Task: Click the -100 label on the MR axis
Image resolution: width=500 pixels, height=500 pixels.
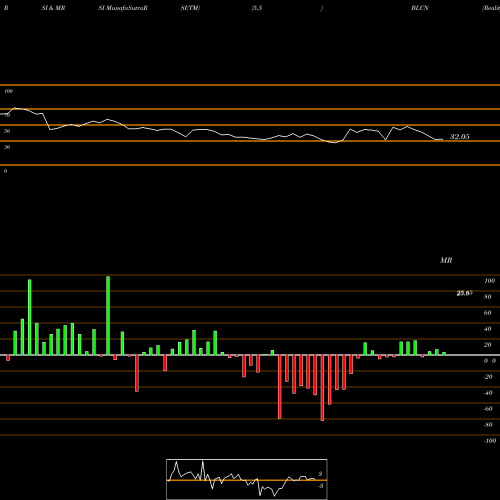Action: click(x=490, y=441)
